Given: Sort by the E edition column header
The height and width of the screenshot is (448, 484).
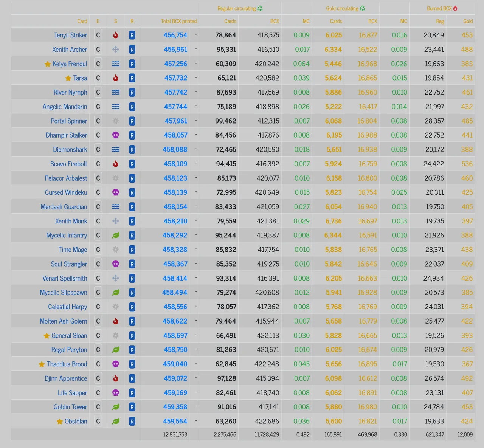Looking at the screenshot, I should tap(98, 21).
